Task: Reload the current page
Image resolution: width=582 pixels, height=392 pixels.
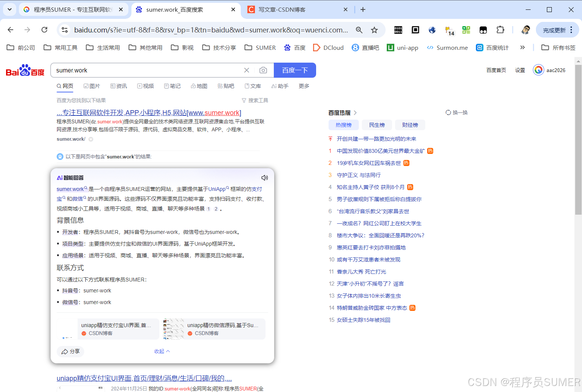Action: [x=45, y=30]
